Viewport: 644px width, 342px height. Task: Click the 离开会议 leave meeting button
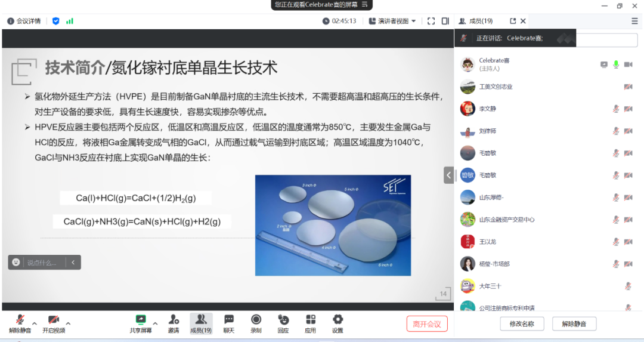click(x=427, y=324)
